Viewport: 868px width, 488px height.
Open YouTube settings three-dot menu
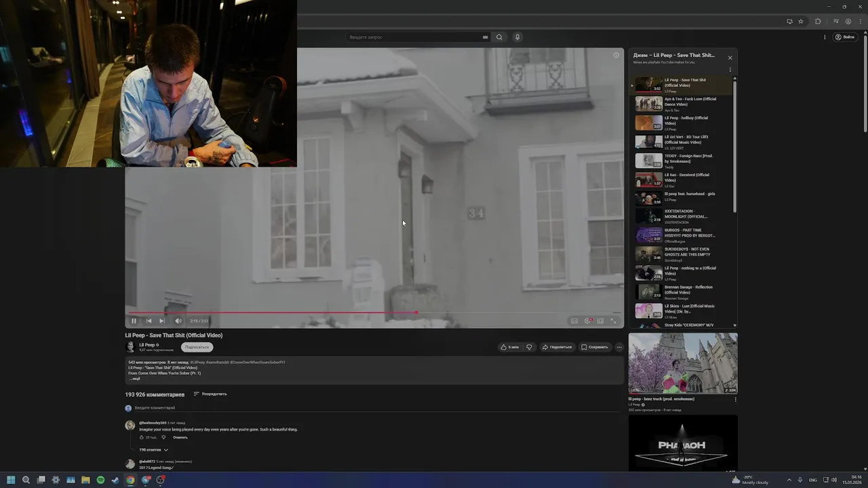[x=825, y=37]
